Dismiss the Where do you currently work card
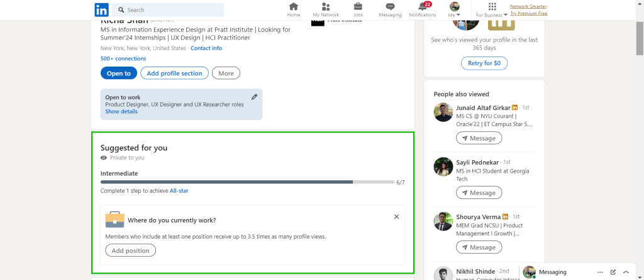This screenshot has height=280, width=644. tap(396, 217)
